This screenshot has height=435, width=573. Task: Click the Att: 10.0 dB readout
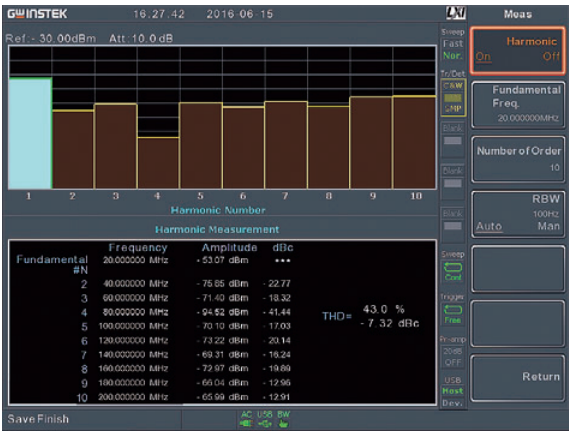tap(141, 38)
